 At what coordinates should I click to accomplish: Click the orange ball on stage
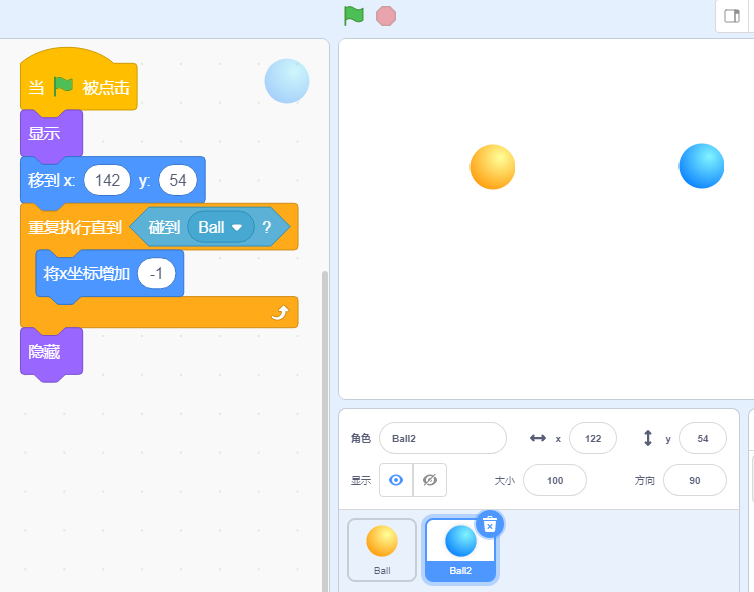[492, 167]
